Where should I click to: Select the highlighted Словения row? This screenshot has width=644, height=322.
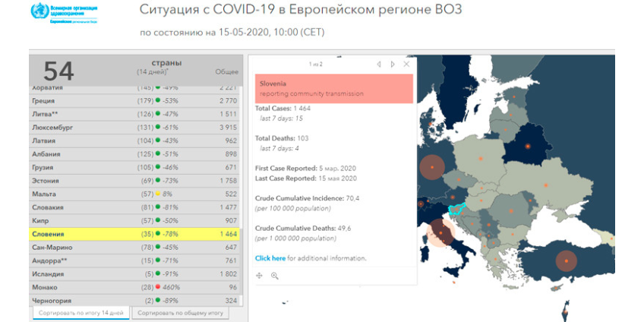(134, 234)
